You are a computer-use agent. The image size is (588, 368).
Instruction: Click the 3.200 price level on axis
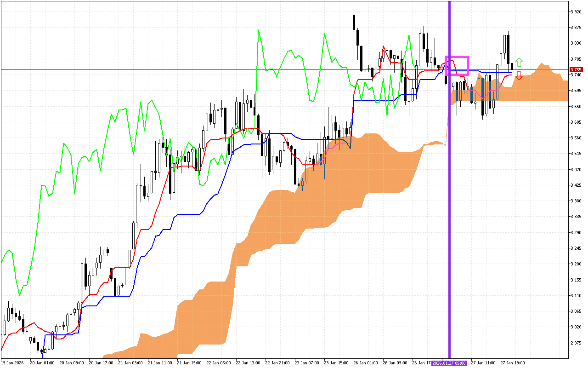tap(576, 264)
